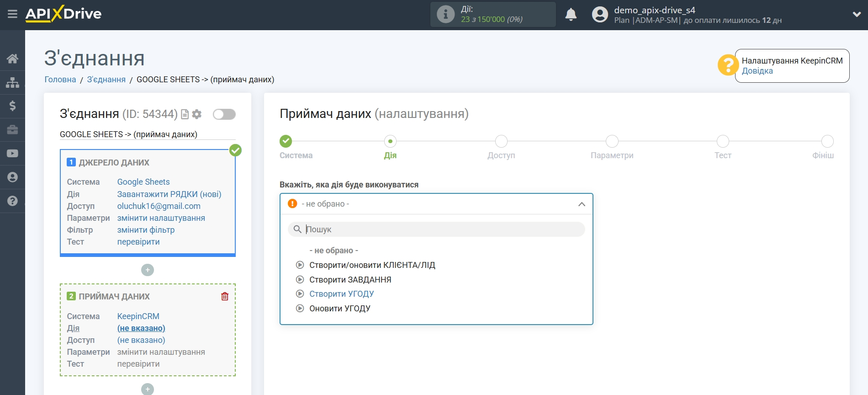Click the actions info icon

[x=445, y=14]
